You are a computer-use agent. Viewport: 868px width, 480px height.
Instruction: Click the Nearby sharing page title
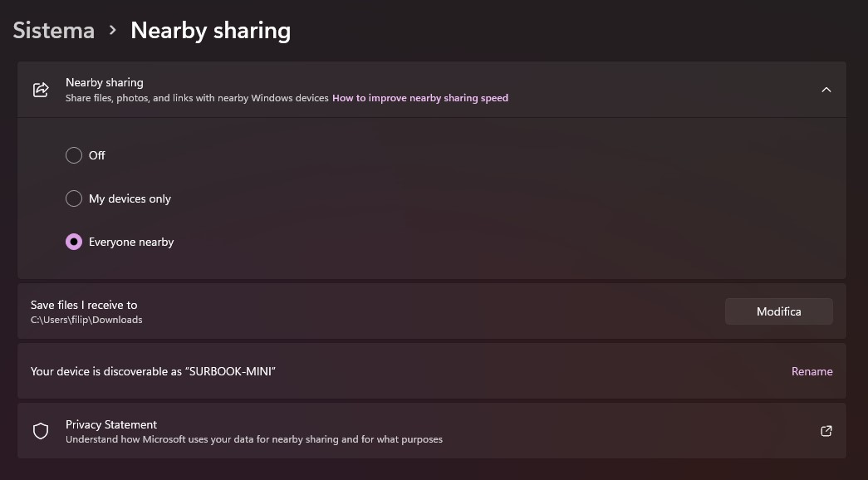[210, 31]
